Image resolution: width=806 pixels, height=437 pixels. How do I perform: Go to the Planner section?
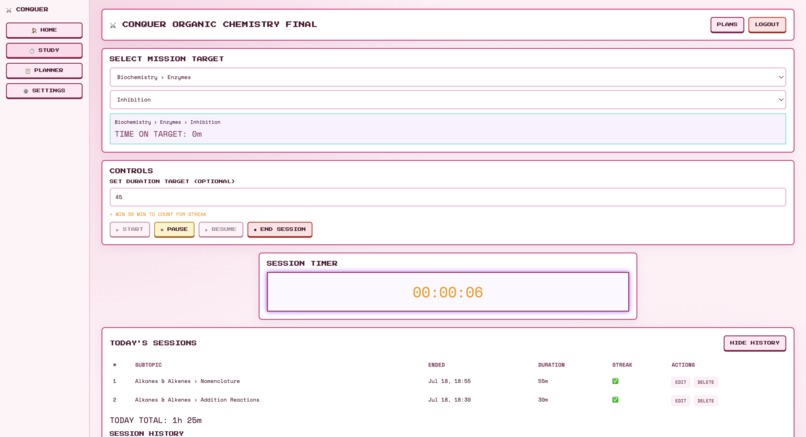point(44,70)
